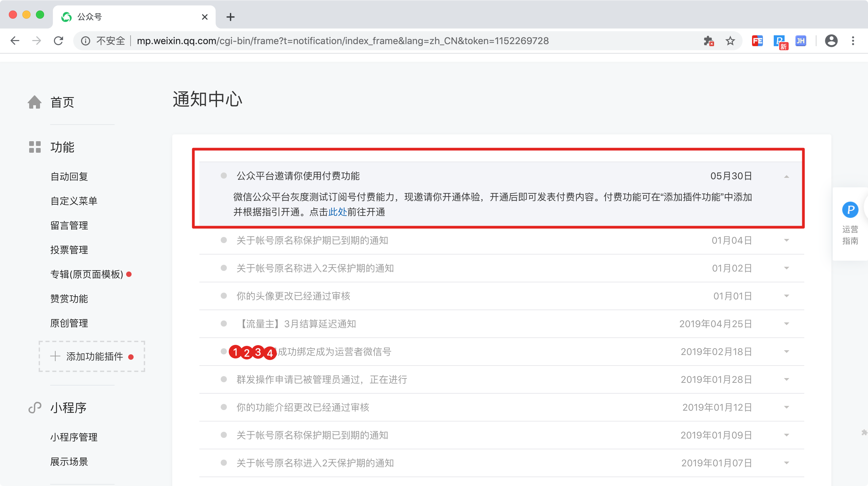Reload the page with the refresh icon

pyautogui.click(x=58, y=41)
